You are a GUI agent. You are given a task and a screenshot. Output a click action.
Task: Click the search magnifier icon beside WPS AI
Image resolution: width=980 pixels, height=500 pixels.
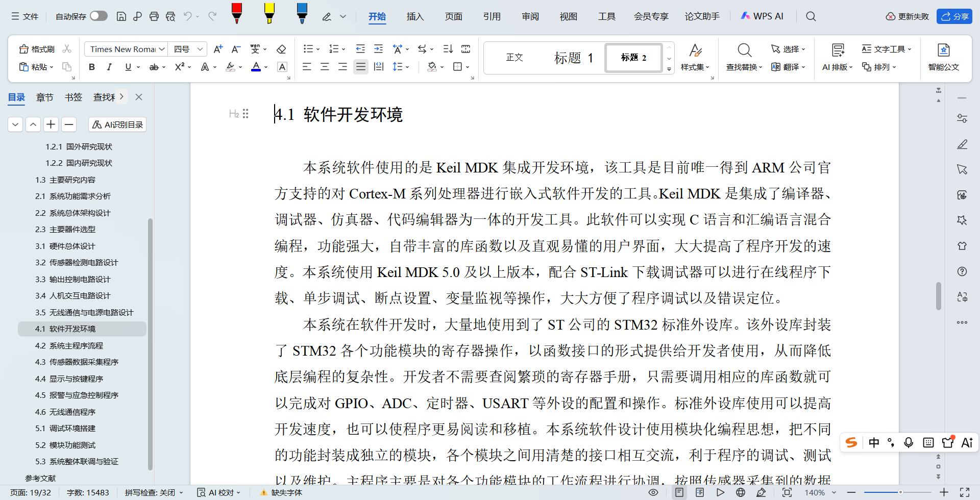(x=811, y=16)
